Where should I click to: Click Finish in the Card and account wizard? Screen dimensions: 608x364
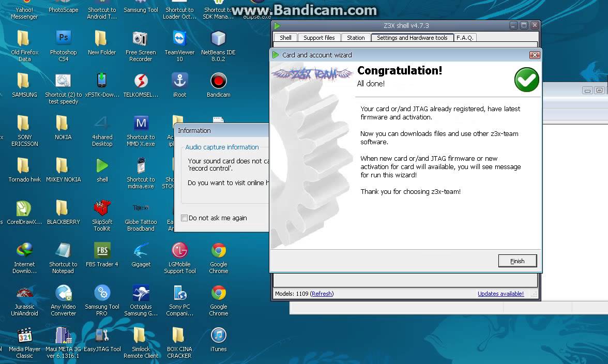517,261
